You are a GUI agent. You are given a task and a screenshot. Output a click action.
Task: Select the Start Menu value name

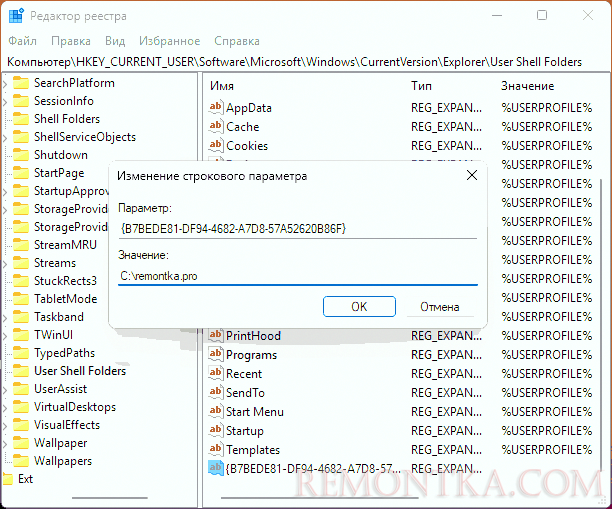click(255, 412)
